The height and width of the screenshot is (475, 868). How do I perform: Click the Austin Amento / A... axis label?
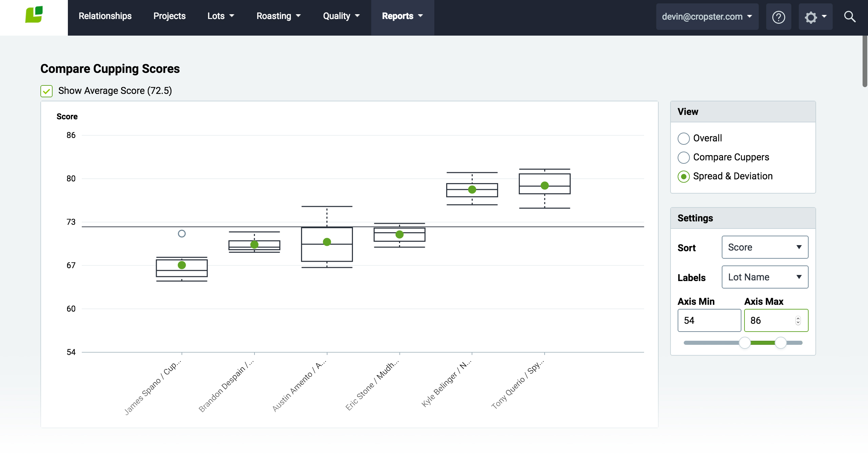299,385
